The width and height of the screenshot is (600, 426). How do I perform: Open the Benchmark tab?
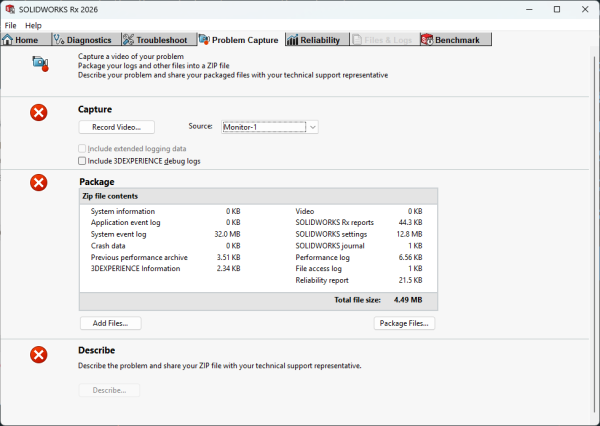(455, 40)
